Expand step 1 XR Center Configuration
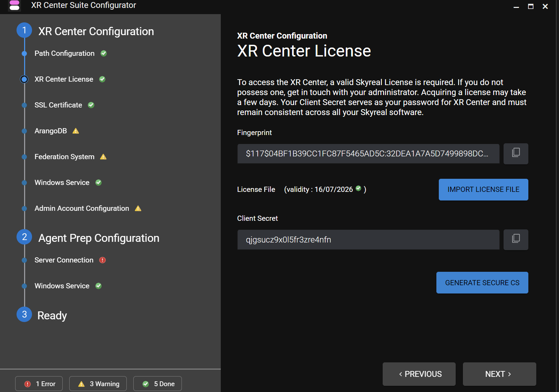Image resolution: width=559 pixels, height=392 pixels. [x=96, y=31]
